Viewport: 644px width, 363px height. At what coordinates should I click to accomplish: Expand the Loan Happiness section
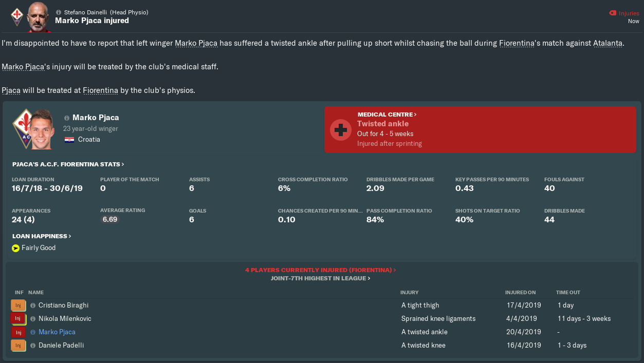tap(42, 236)
